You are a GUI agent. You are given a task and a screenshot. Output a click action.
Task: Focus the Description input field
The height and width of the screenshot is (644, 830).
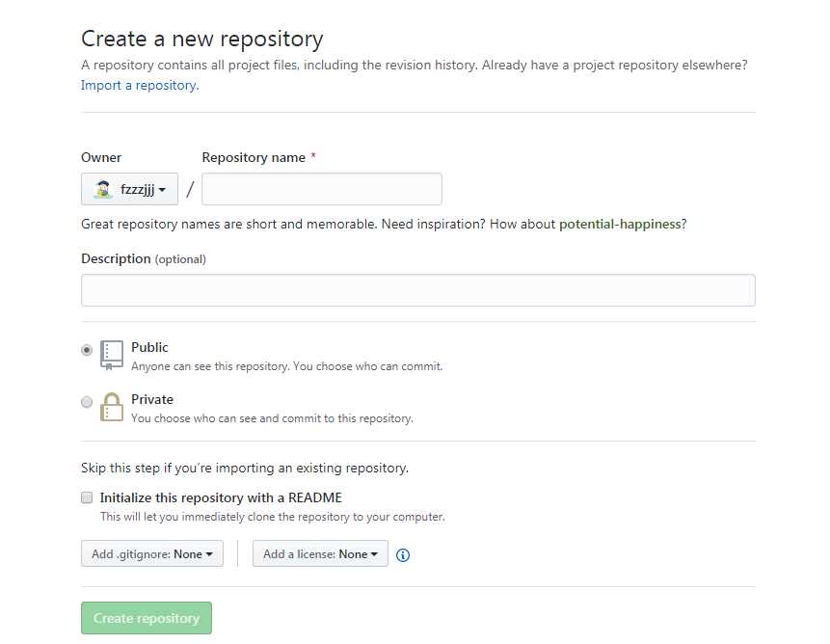[x=418, y=290]
